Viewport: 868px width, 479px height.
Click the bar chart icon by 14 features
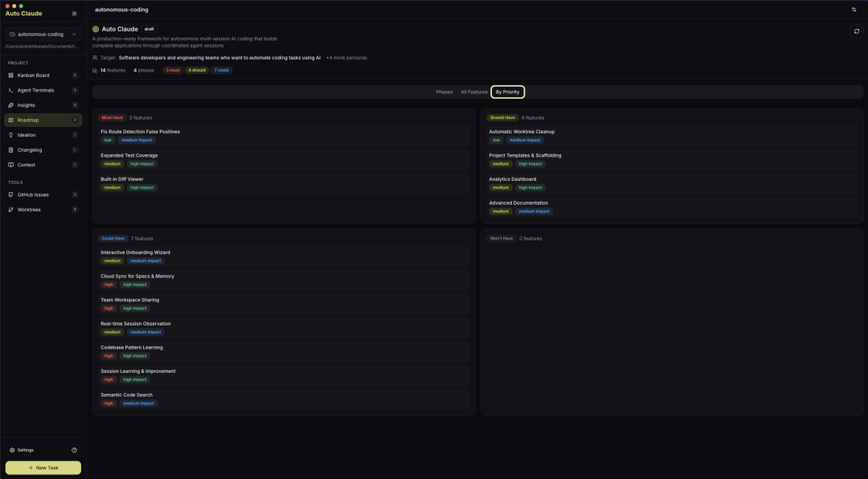coord(95,71)
